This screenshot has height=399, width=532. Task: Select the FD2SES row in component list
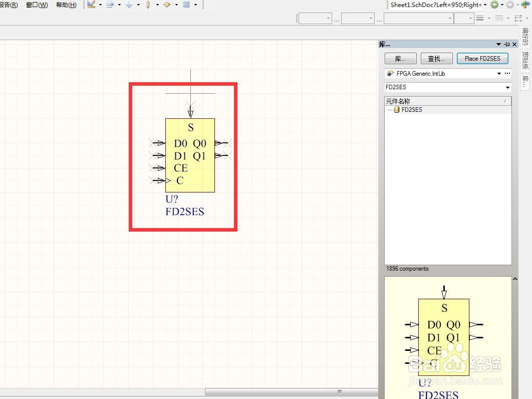click(x=447, y=110)
